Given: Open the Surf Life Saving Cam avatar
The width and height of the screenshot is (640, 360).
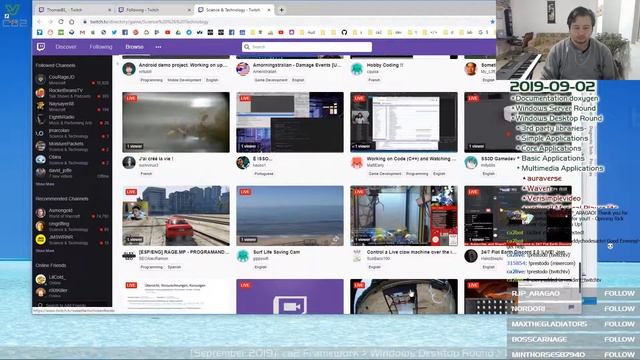Looking at the screenshot, I should [x=243, y=256].
